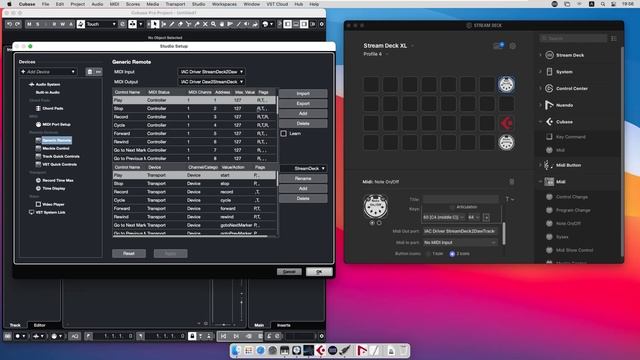Click the Rename button

tap(303, 178)
